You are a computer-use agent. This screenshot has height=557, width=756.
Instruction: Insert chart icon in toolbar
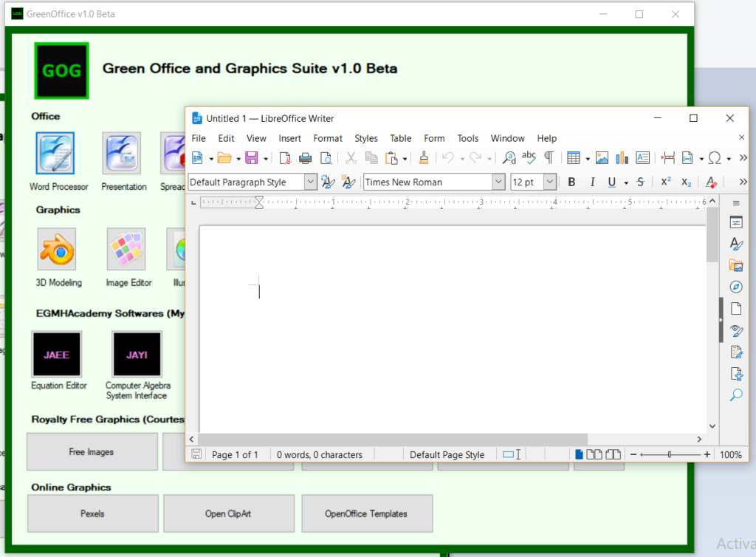coord(622,157)
